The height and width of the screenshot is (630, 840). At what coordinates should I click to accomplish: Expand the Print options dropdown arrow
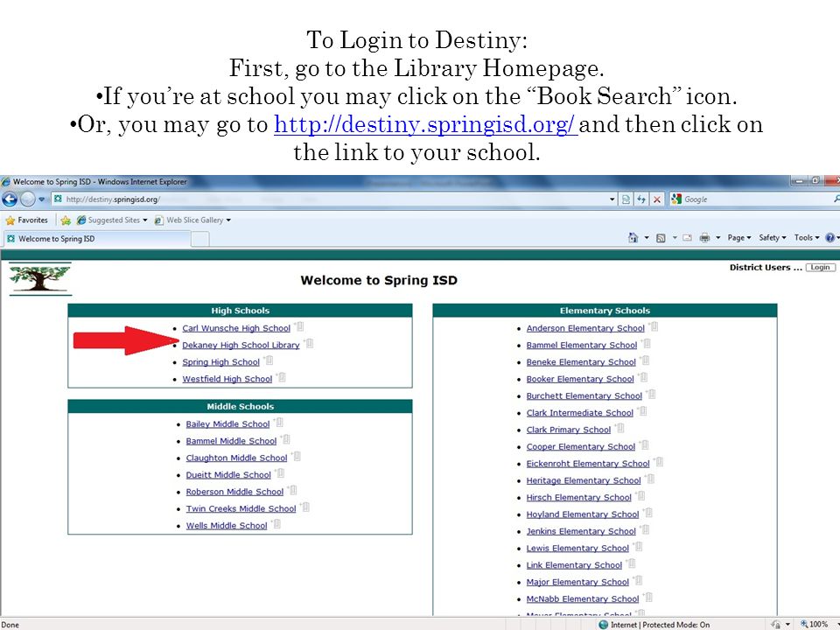[717, 238]
